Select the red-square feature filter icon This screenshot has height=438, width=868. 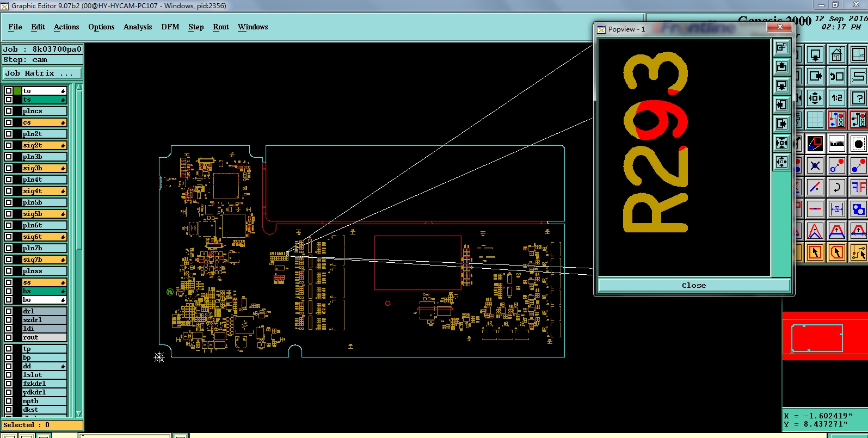(x=815, y=144)
